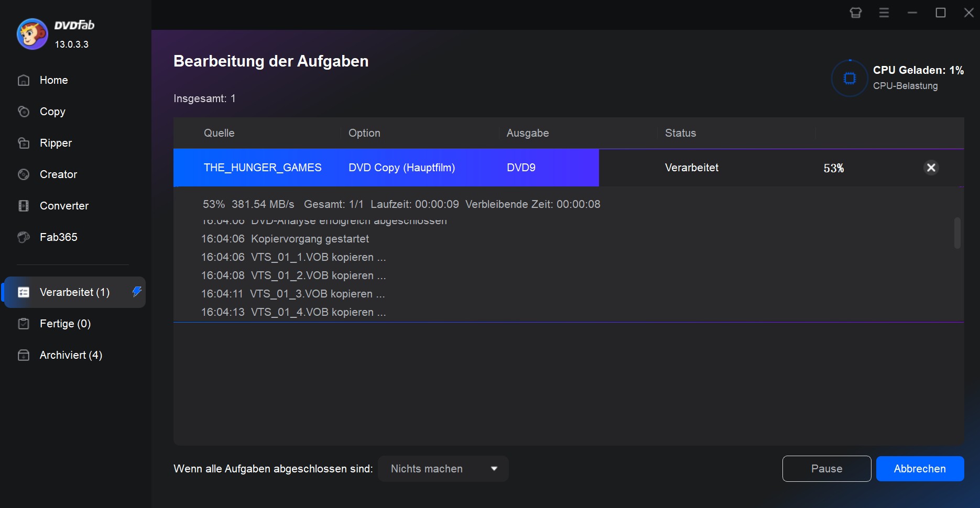Click 'Gesamt: 1/1' text
This screenshot has height=508, width=980.
coord(333,204)
